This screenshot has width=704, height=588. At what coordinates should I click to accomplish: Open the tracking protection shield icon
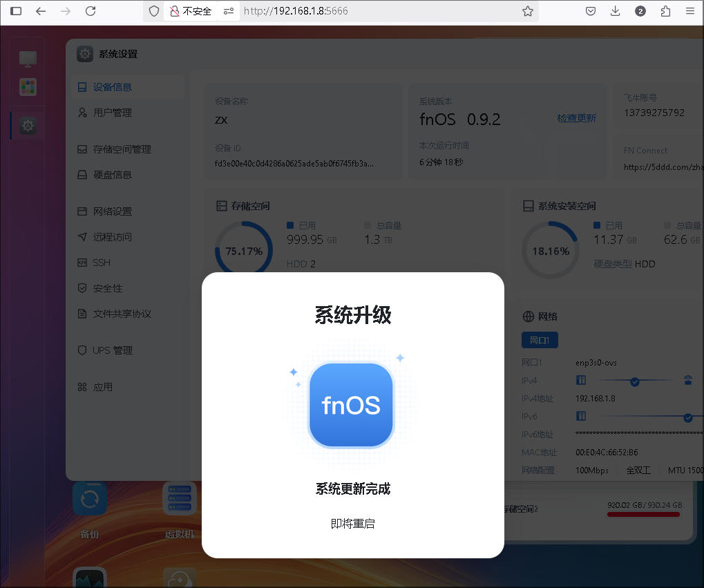(154, 11)
